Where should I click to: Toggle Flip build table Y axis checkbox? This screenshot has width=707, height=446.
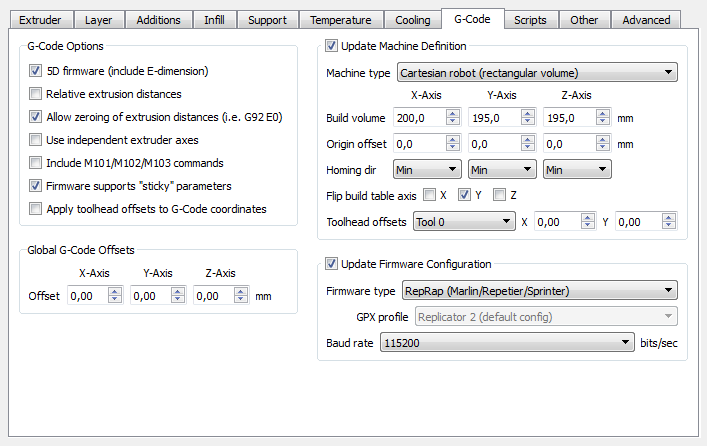[x=464, y=195]
